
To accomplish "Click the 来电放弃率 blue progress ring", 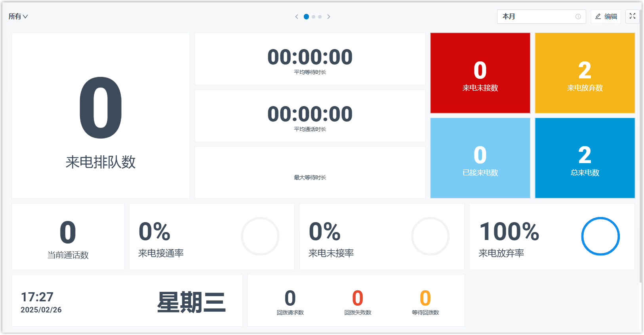I will tap(600, 236).
